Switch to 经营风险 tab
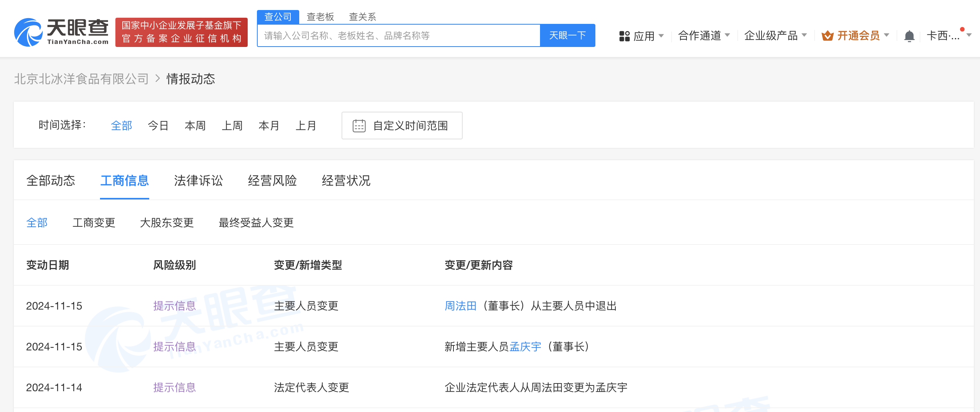The height and width of the screenshot is (412, 980). (x=272, y=181)
